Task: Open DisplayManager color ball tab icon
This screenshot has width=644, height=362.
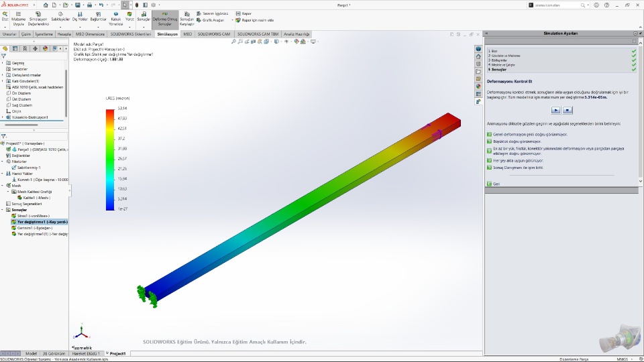Action: tap(45, 48)
